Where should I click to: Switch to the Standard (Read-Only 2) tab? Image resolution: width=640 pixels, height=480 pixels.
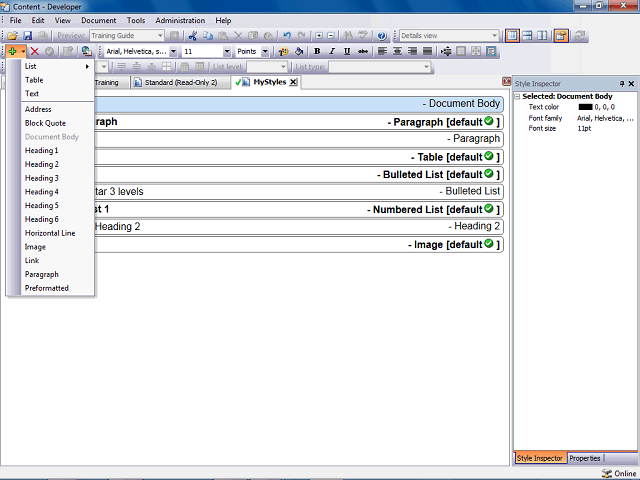(x=180, y=82)
